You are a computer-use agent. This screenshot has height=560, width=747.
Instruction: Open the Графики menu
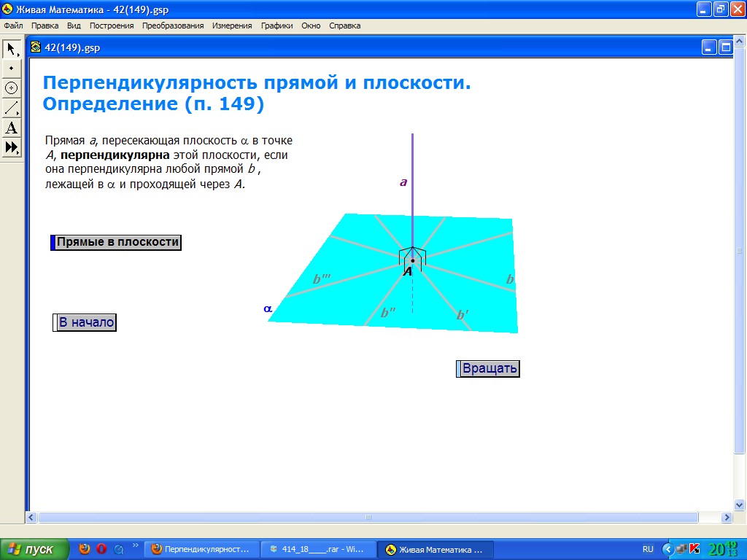[x=276, y=26]
